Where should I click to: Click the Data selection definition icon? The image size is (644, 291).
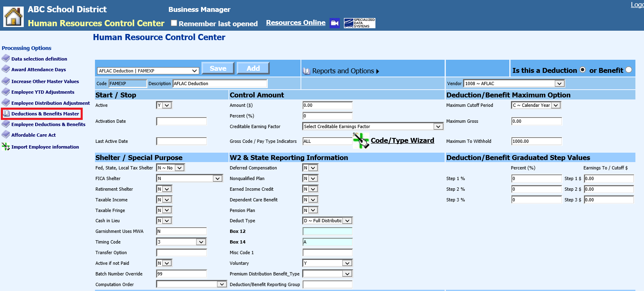point(6,59)
